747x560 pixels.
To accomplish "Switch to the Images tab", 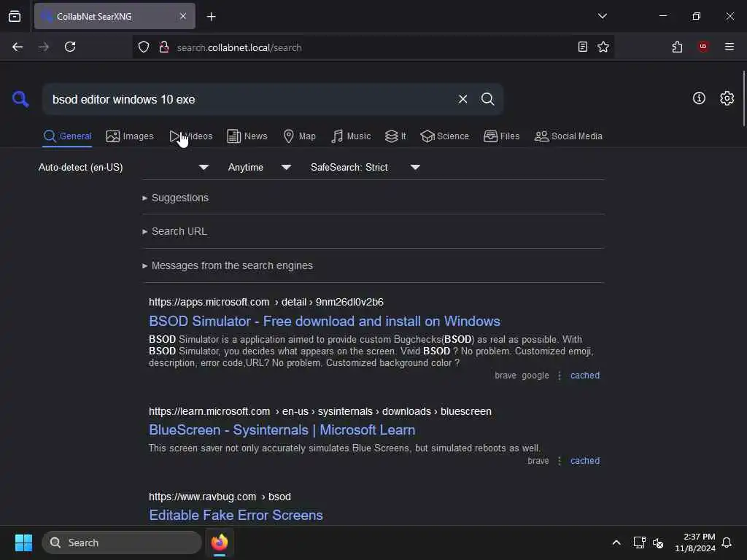I will (130, 136).
